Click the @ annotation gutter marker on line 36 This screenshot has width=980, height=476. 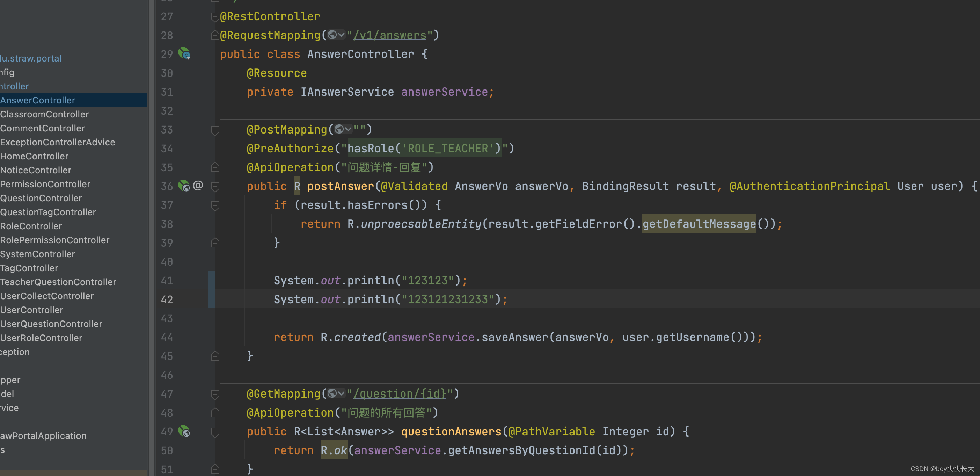198,186
